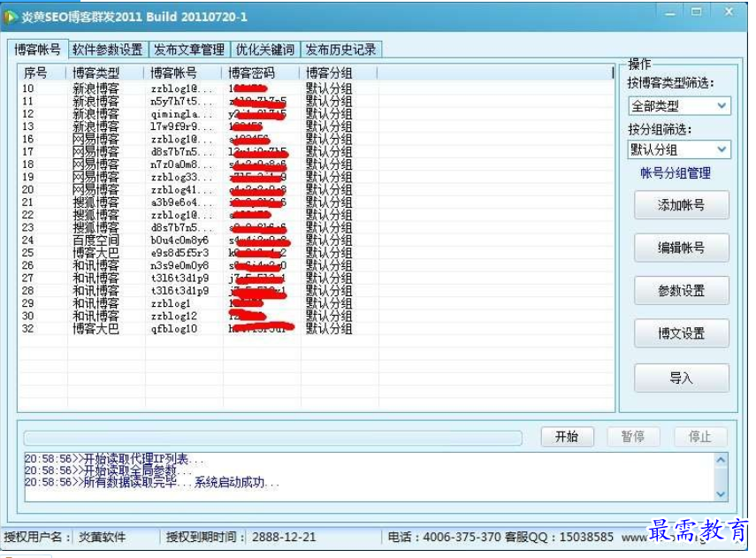Click the 授权到期时间 2888-12-21 status entry

[241, 537]
